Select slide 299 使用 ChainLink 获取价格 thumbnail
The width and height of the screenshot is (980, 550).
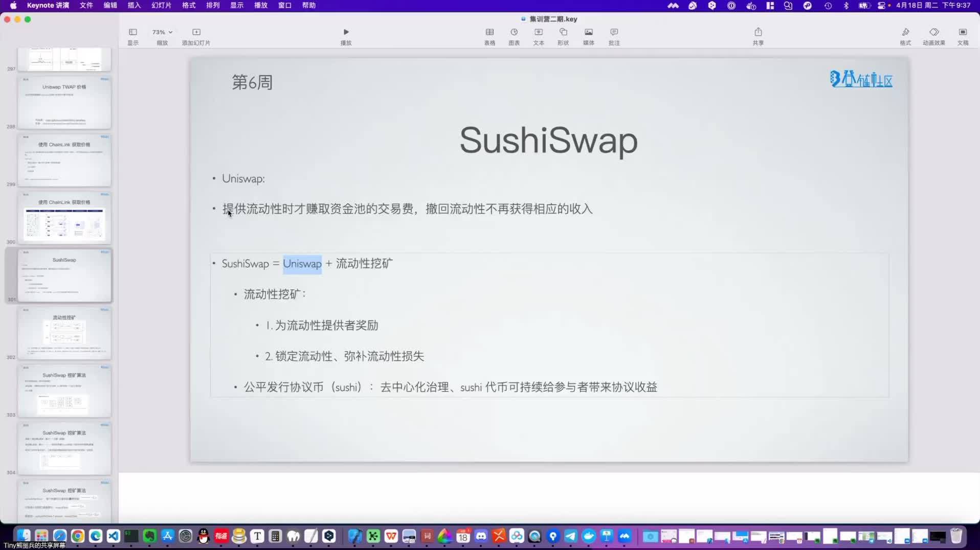pyautogui.click(x=64, y=160)
